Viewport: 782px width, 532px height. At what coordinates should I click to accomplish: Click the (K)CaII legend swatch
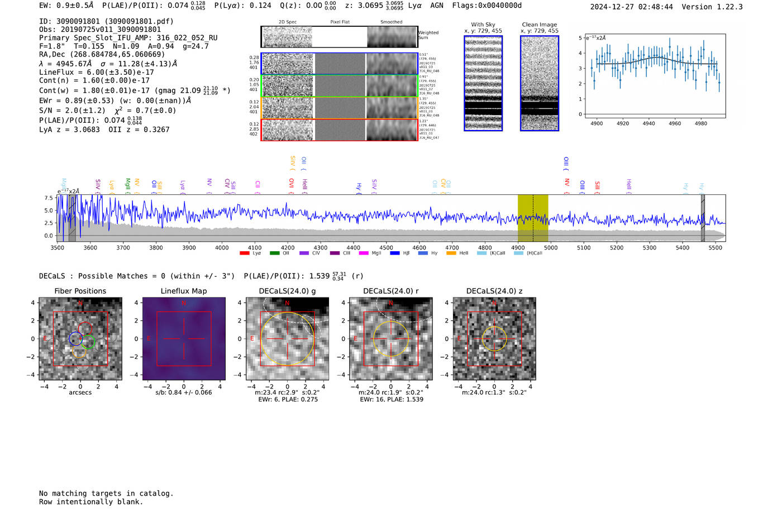click(481, 253)
